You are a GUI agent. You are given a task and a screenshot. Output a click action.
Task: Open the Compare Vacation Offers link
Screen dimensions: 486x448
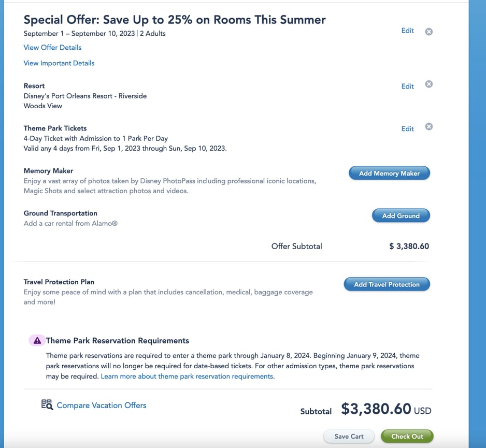(102, 406)
